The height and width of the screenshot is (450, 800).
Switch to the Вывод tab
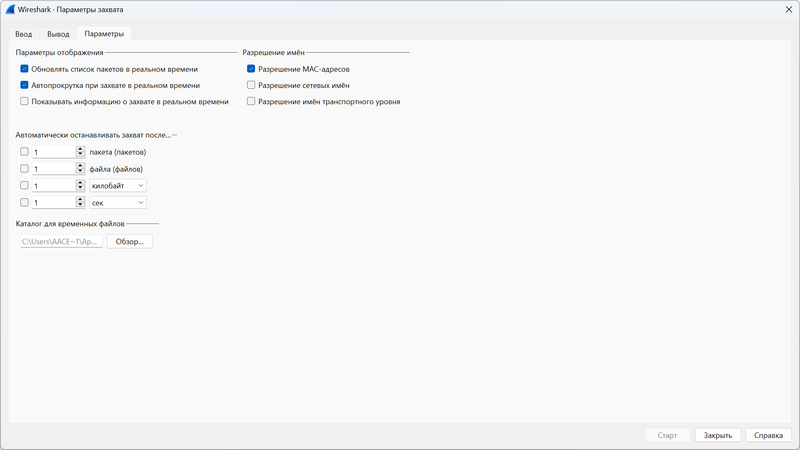click(x=58, y=34)
